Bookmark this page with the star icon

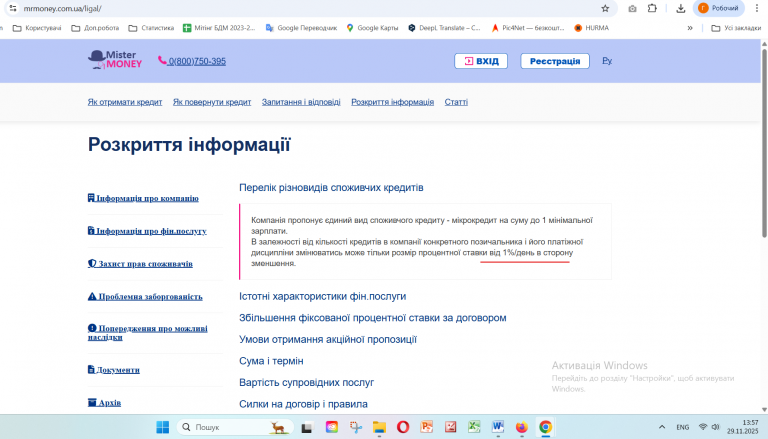(605, 8)
